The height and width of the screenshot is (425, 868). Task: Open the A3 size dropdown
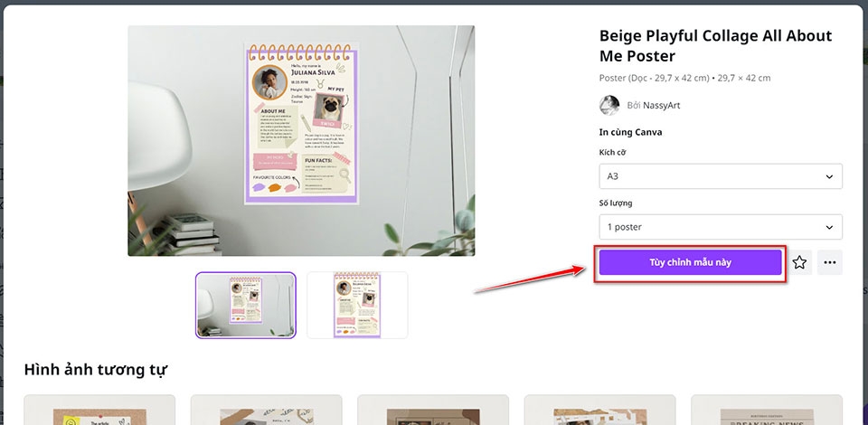[x=721, y=176]
